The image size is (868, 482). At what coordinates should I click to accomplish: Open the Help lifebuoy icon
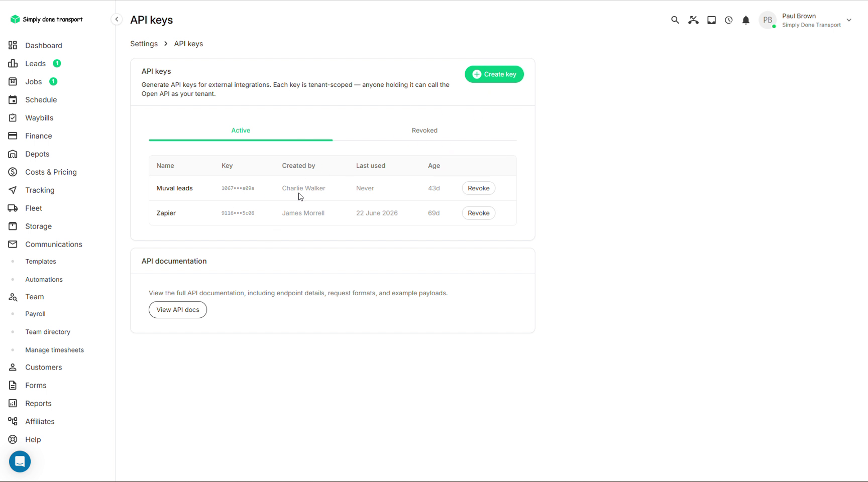point(13,439)
